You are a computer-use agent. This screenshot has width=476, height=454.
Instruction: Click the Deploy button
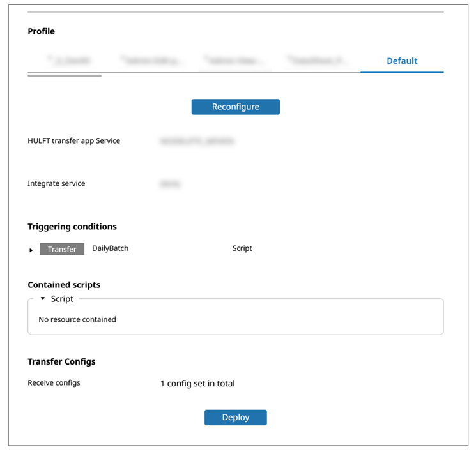pos(235,418)
